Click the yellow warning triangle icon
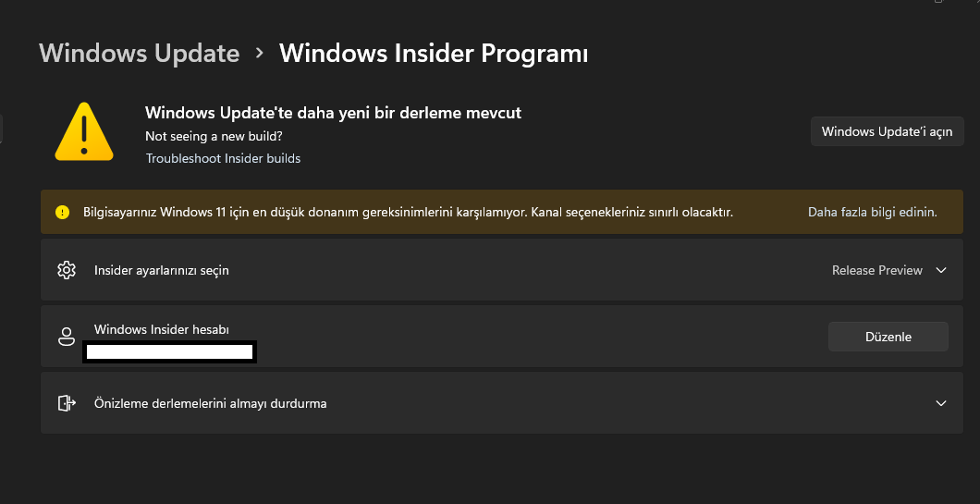Screen dimensions: 980x504 (x=84, y=134)
